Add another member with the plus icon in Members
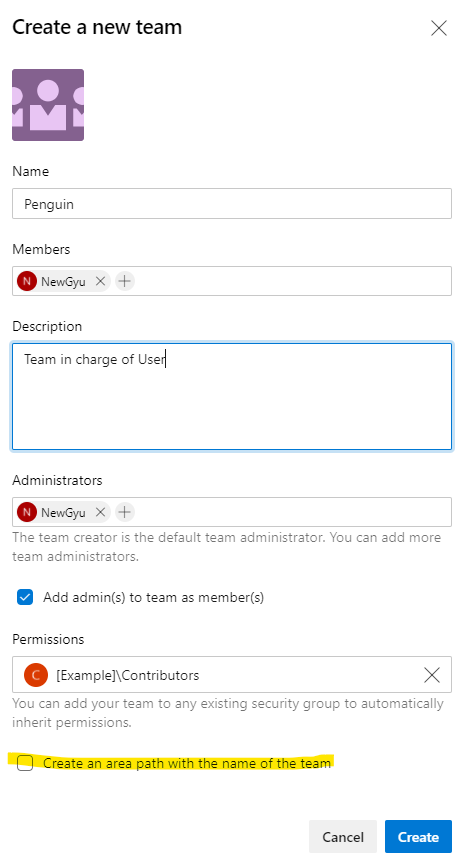The width and height of the screenshot is (464, 864). (125, 281)
